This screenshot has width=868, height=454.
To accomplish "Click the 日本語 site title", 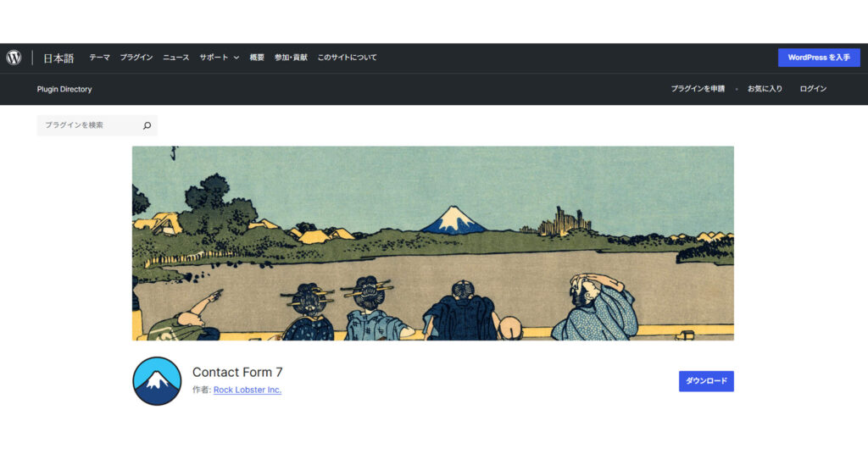I will (58, 58).
